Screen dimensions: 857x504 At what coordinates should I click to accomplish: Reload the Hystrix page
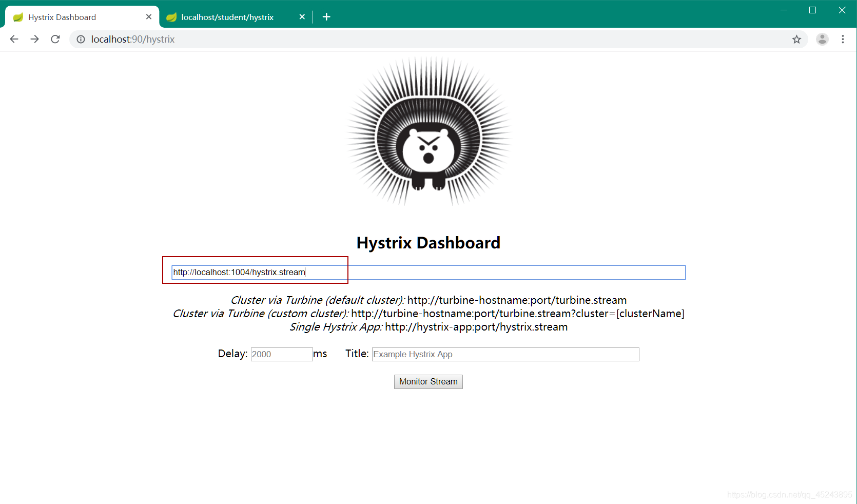pyautogui.click(x=55, y=39)
